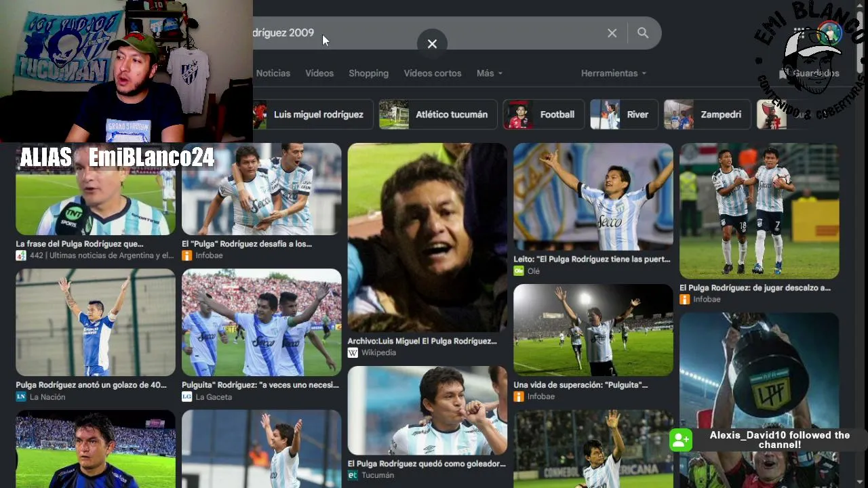Clear the search query with the X icon

coord(612,33)
